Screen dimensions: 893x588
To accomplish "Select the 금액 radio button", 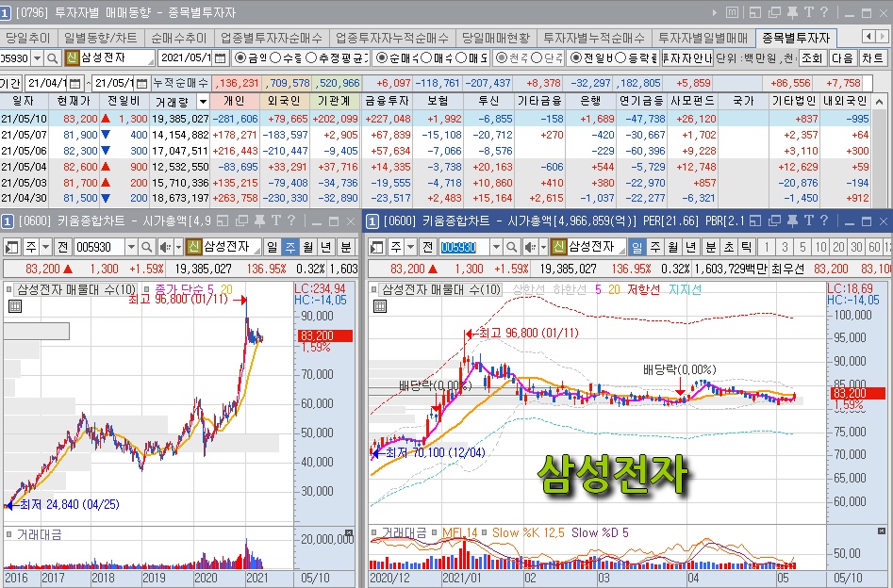I will click(x=240, y=58).
